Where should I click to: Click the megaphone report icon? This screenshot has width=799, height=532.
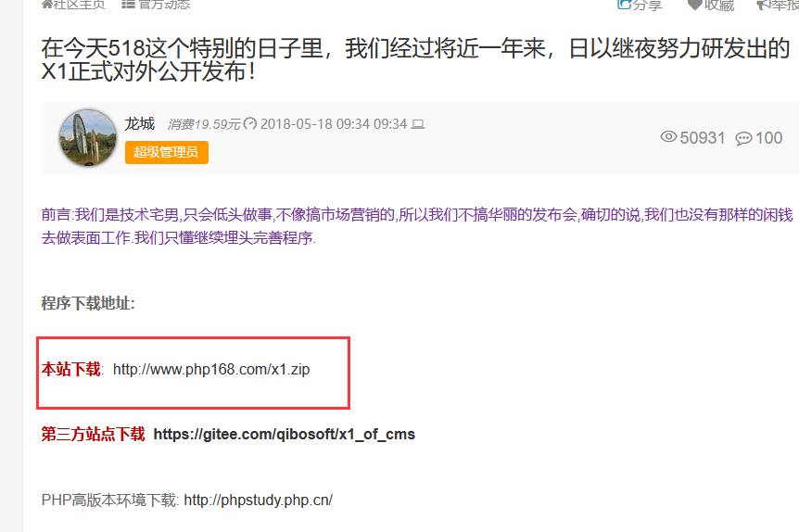coord(764,4)
